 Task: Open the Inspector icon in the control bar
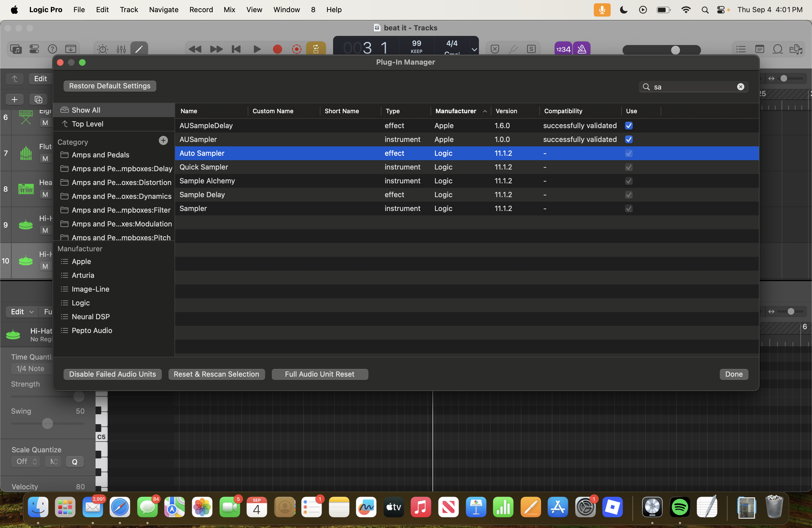coord(34,49)
